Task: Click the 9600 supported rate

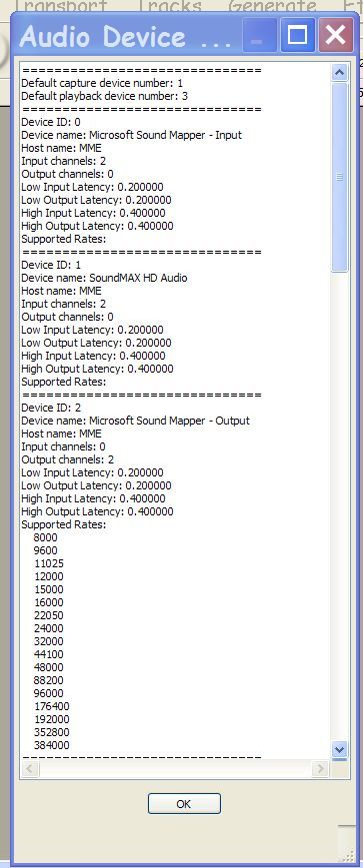Action: 45,550
